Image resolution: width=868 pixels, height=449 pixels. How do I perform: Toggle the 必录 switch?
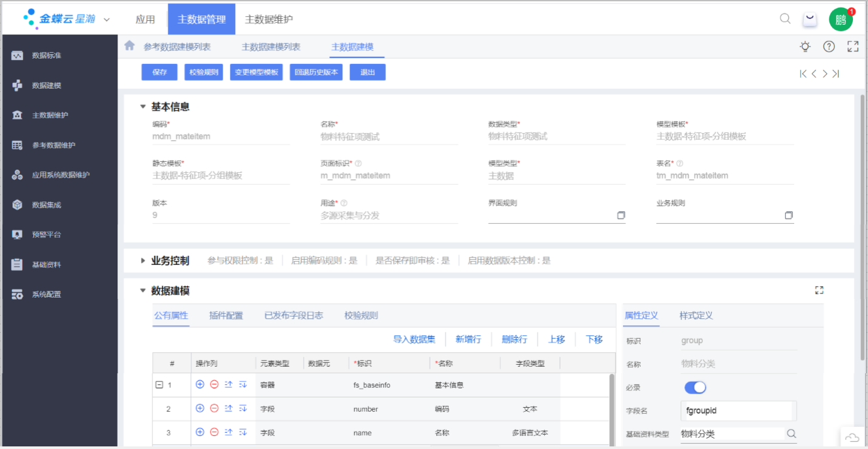(x=696, y=388)
